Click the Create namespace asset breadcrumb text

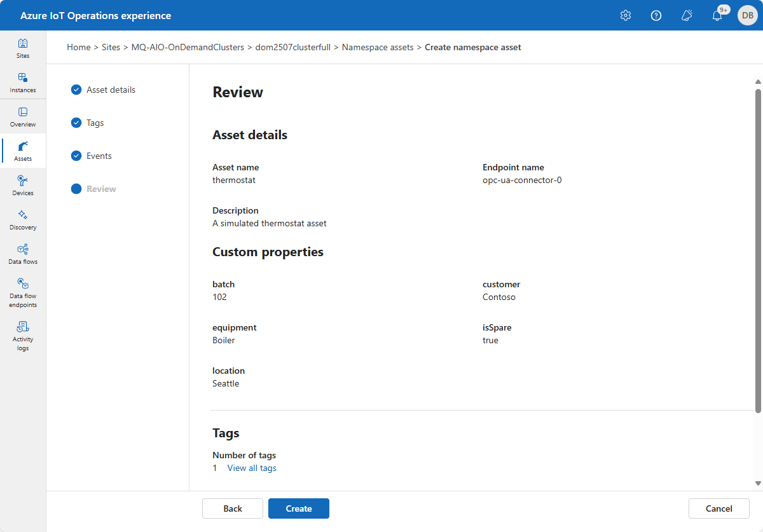coord(473,47)
